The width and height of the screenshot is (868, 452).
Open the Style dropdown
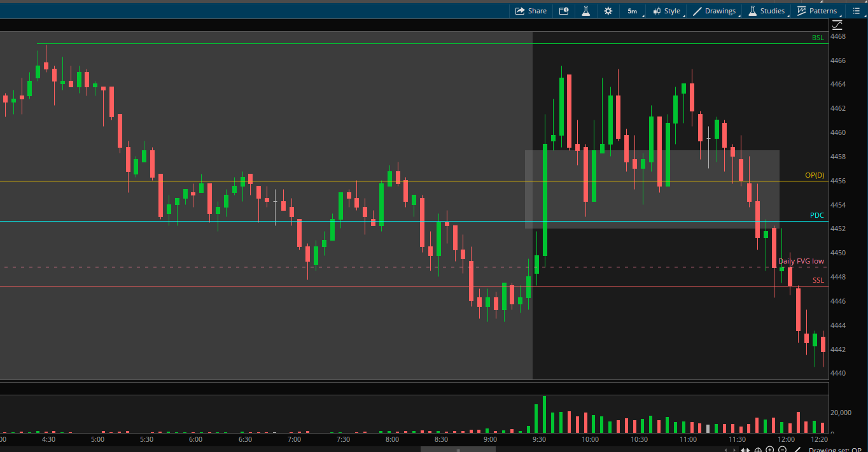pos(667,11)
